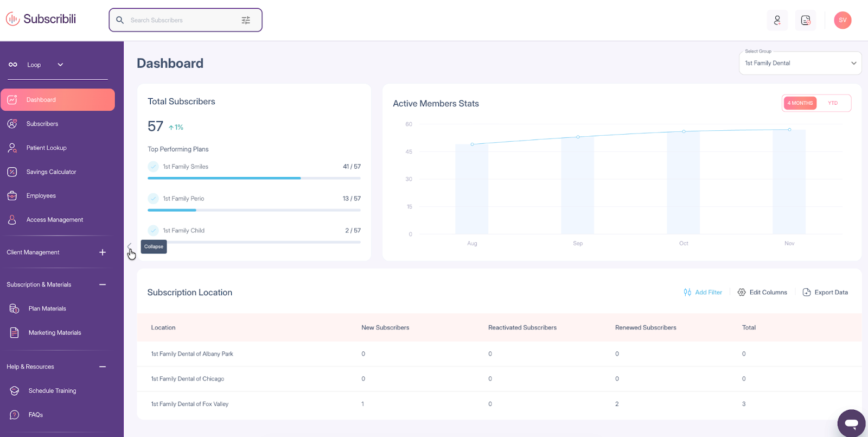
Task: Click the search filter options icon
Action: pyautogui.click(x=246, y=20)
